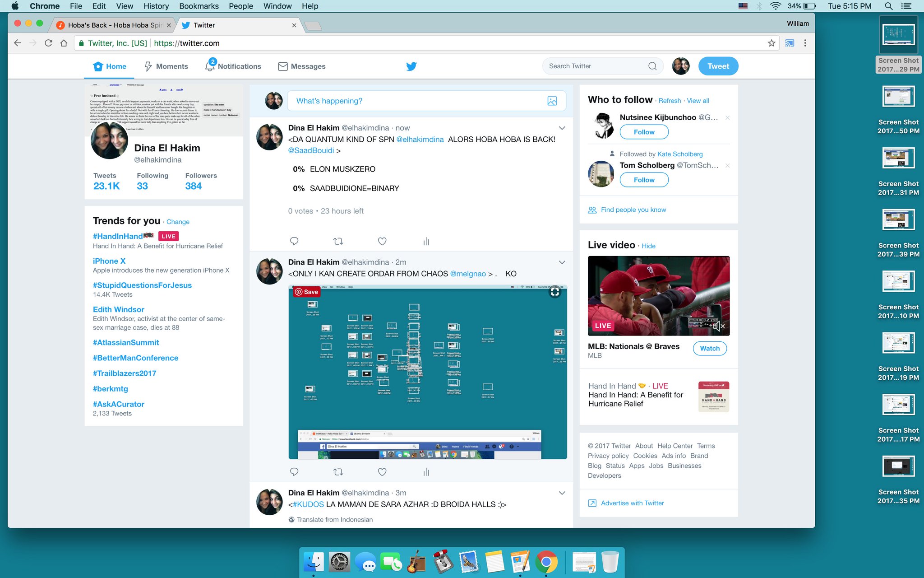Reload the page with refresh icon
The image size is (924, 578).
[x=48, y=43]
